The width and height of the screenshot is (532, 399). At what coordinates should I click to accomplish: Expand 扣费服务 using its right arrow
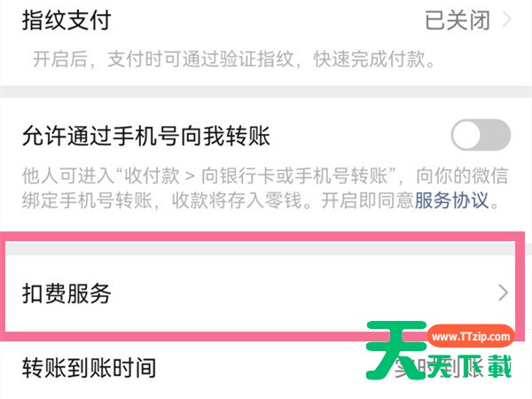[503, 293]
